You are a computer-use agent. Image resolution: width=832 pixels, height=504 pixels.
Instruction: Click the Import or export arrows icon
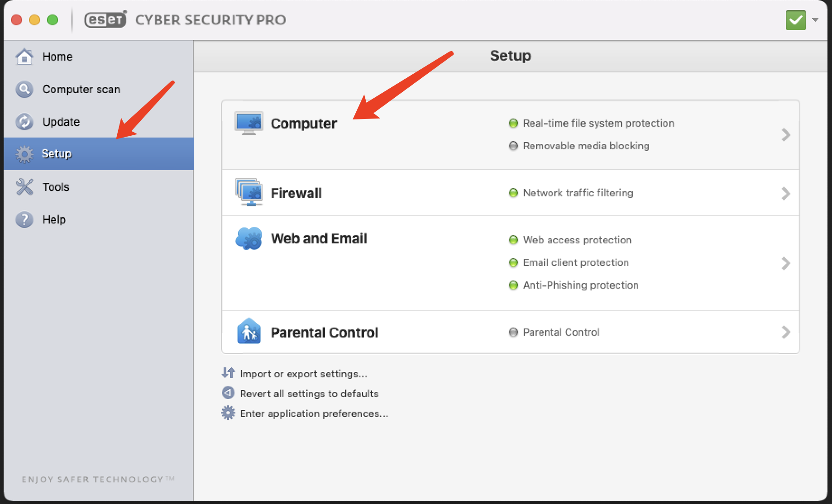[x=228, y=373]
